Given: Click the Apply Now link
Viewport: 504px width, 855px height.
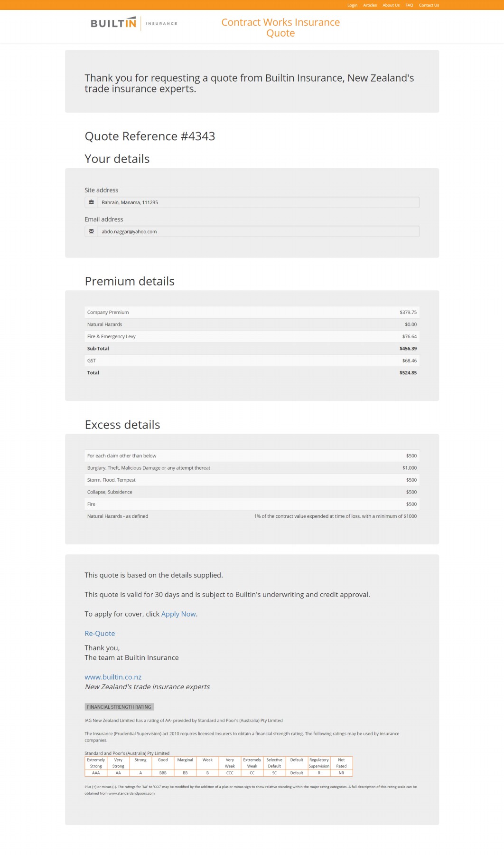Looking at the screenshot, I should (x=178, y=614).
